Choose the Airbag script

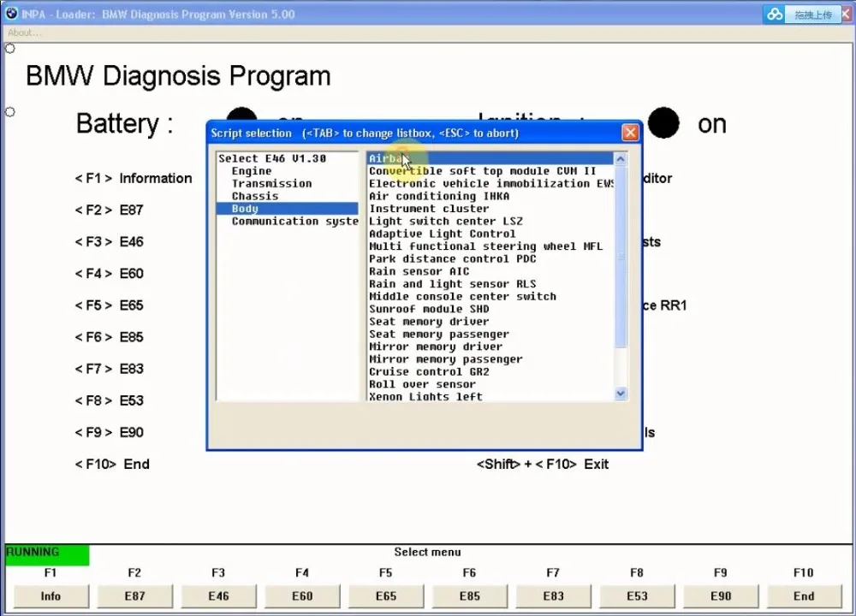pos(490,158)
